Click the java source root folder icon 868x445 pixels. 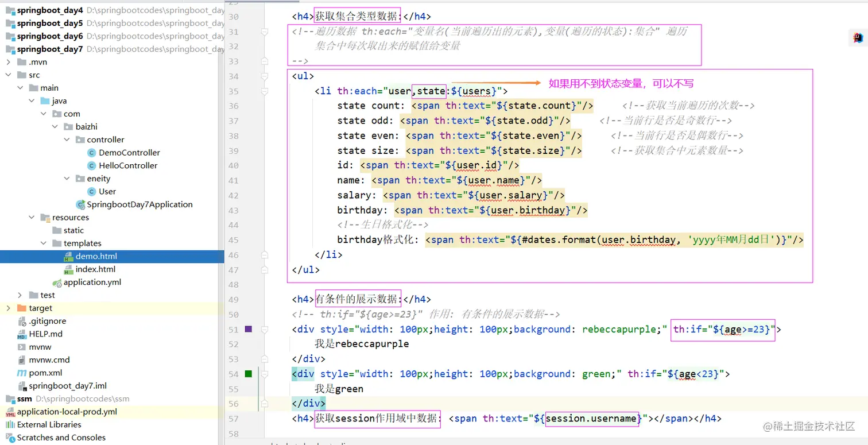45,100
